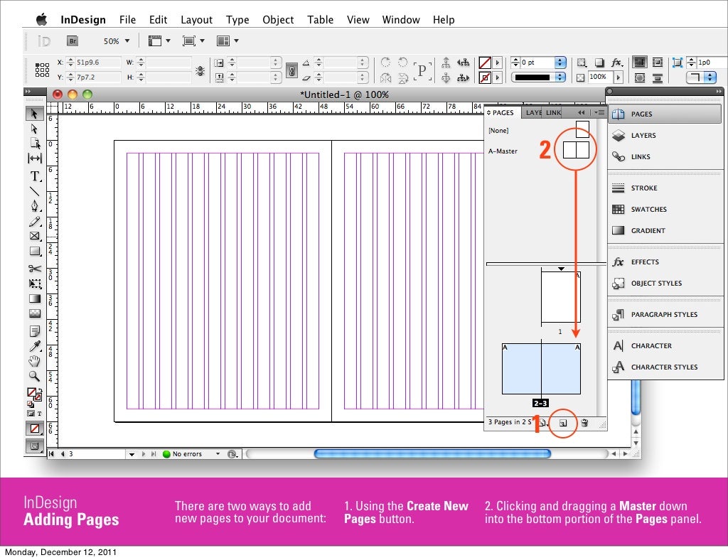This screenshot has width=728, height=560.
Task: Select the A-Master spread thumbnail
Action: click(x=576, y=151)
